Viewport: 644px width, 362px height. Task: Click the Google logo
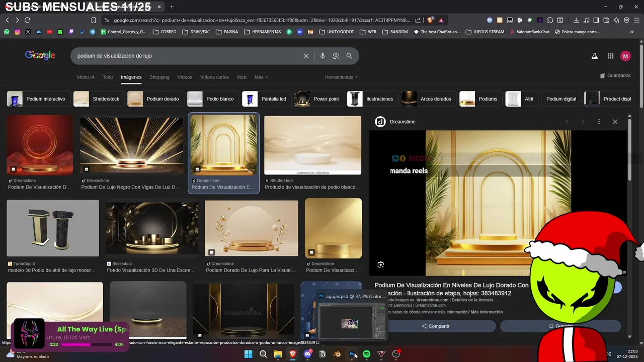click(x=40, y=56)
